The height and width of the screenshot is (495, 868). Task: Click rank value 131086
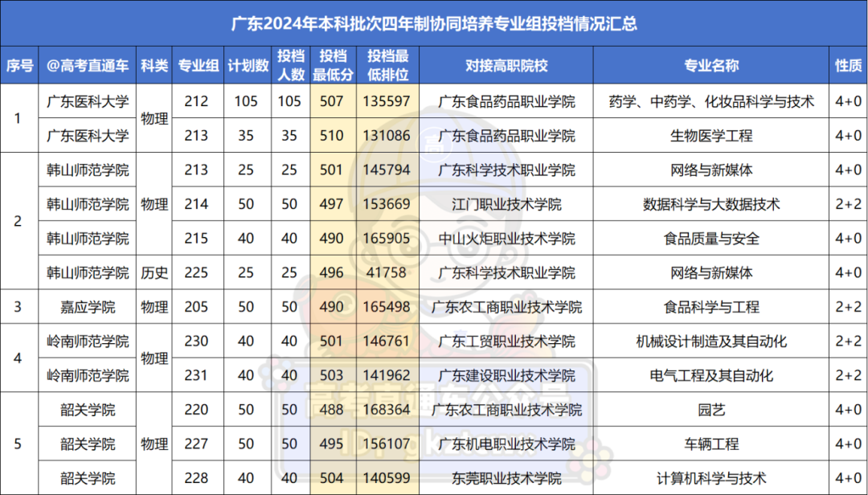387,136
